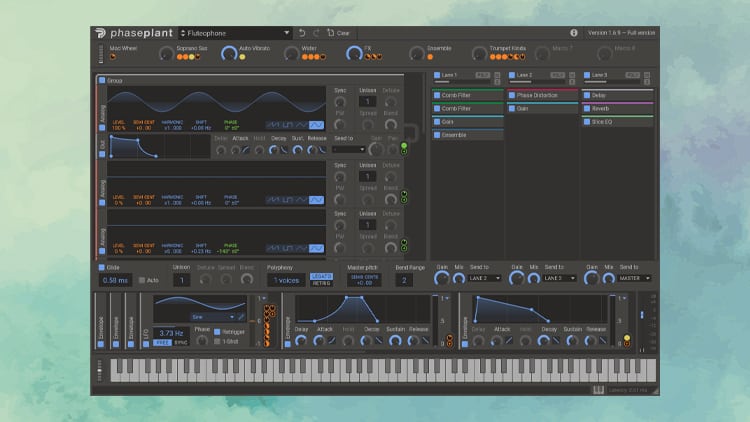Select sine waveform in second Analog oscillator
The image size is (750, 422).
(x=316, y=200)
